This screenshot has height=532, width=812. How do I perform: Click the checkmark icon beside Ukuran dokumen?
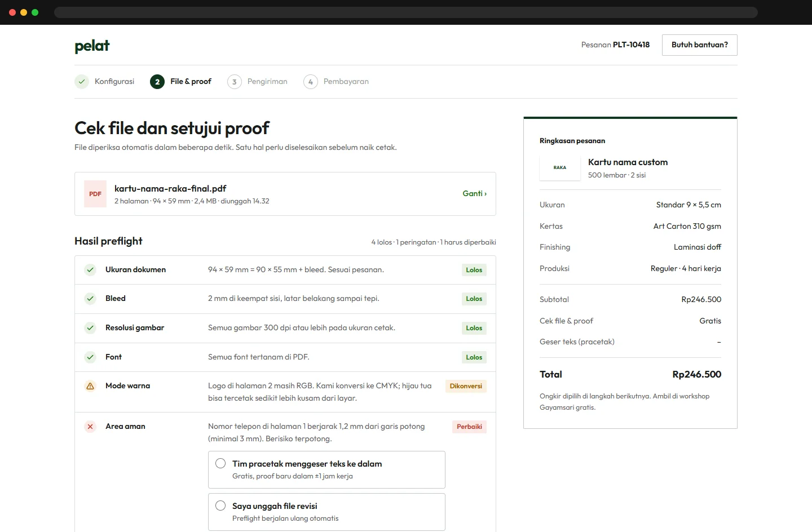click(x=90, y=270)
